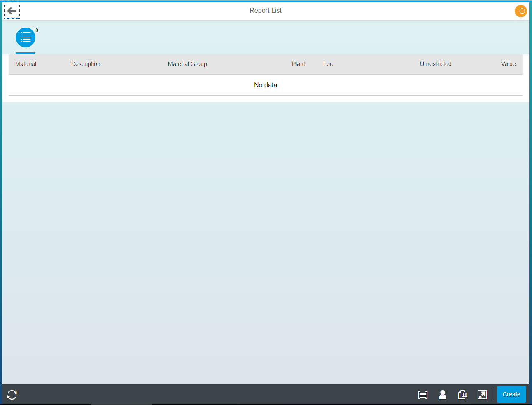Screen dimensions: 532x405
Task: Open the user profile icon in footer
Action: (x=442, y=395)
